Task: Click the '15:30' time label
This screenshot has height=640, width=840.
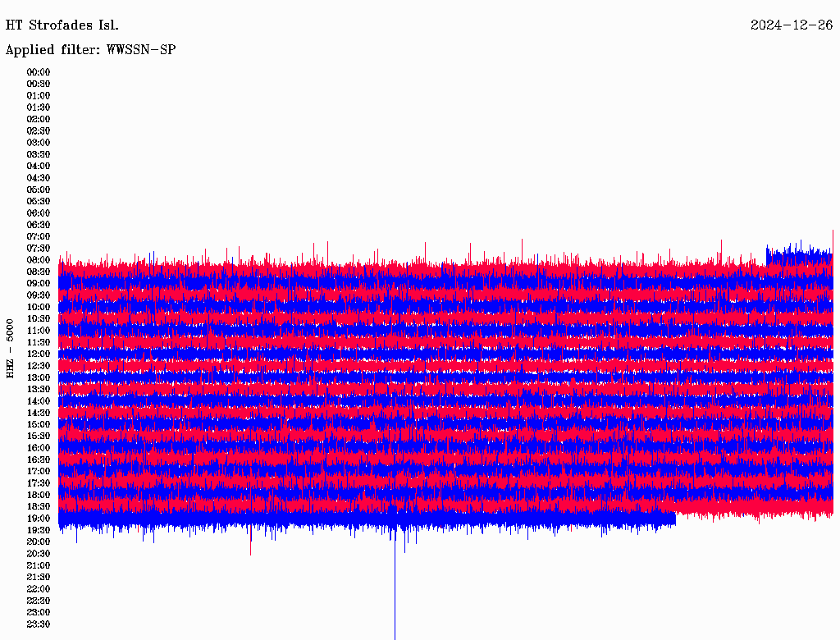Action: [x=39, y=437]
